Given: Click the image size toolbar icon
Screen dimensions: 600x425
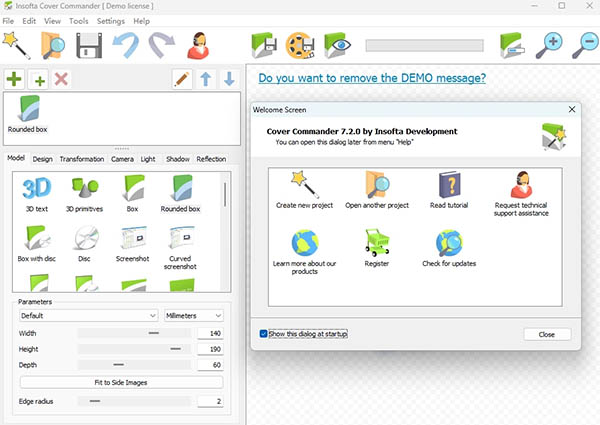Looking at the screenshot, I should click(512, 46).
